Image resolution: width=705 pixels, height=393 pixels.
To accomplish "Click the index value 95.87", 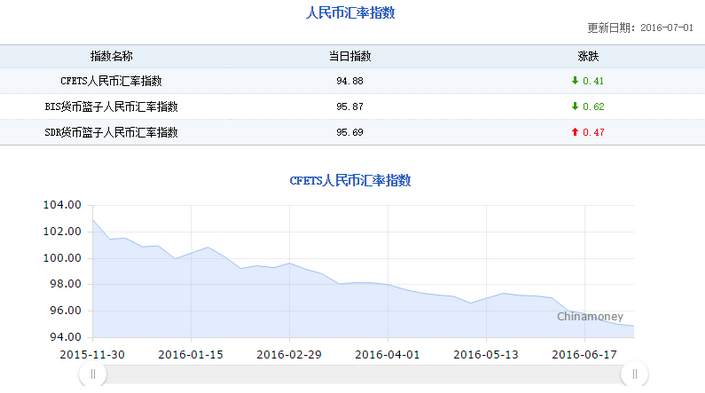I will [350, 107].
